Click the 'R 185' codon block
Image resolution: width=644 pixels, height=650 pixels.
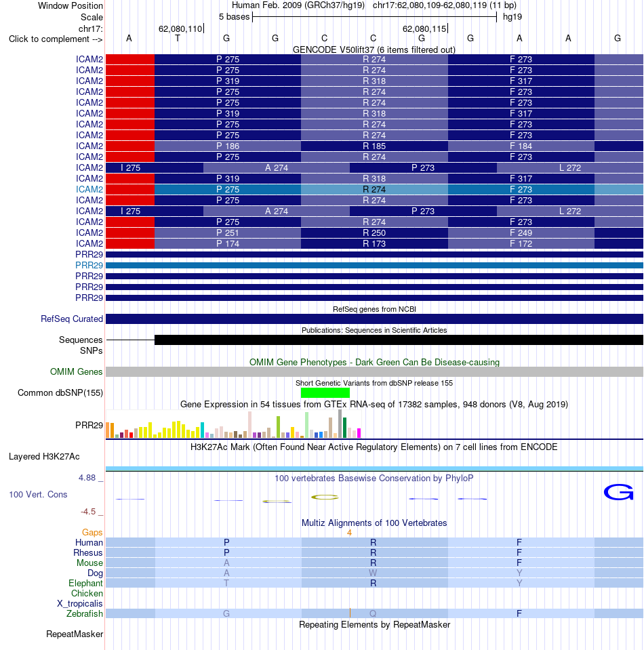tap(374, 146)
